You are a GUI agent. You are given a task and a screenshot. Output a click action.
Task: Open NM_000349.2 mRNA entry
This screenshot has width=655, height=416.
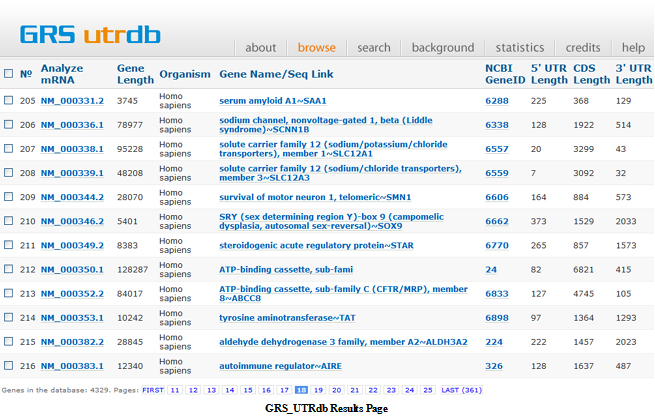[x=72, y=246]
